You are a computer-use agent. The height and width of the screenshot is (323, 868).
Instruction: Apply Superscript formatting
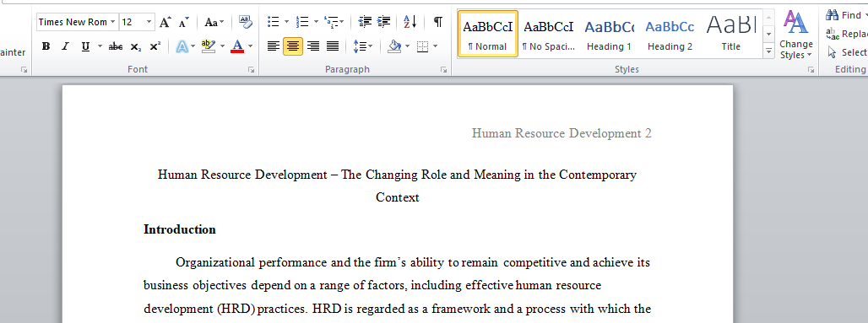(x=155, y=46)
